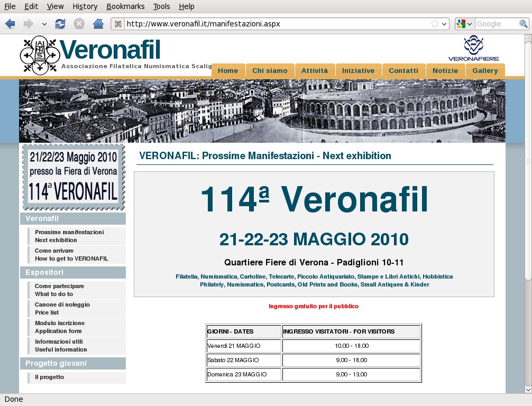This screenshot has width=532, height=406.
Task: Open the Iniziative tab
Action: pos(359,70)
